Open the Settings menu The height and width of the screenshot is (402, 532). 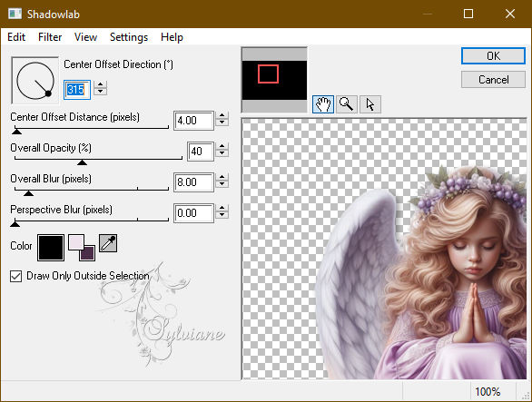129,37
